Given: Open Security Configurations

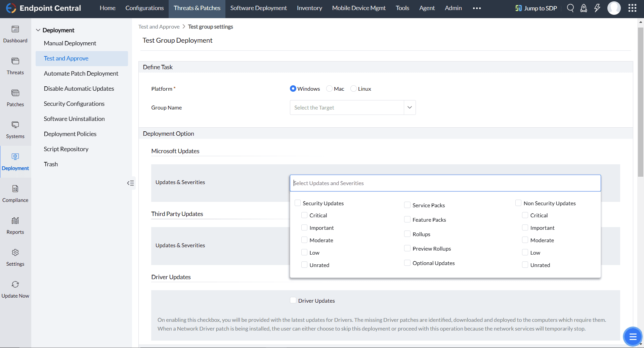Looking at the screenshot, I should tap(74, 104).
